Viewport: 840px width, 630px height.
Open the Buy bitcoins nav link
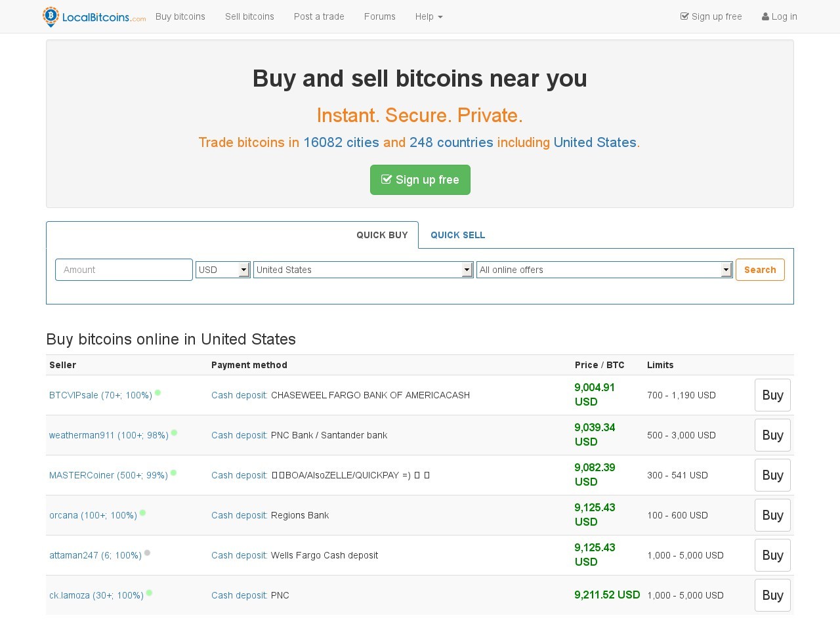(180, 16)
